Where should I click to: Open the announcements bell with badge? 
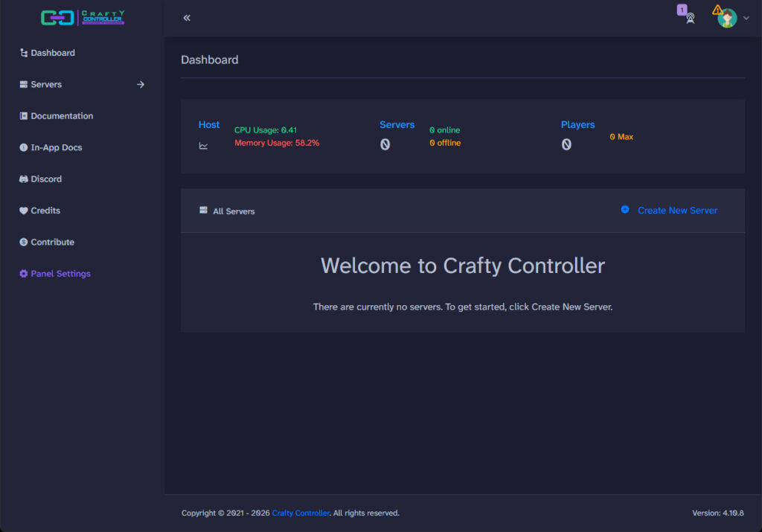point(686,15)
